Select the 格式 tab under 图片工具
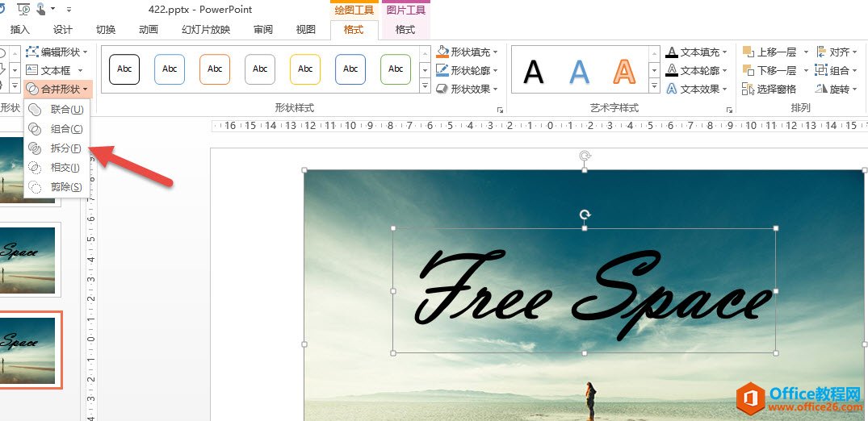868x421 pixels. (x=405, y=30)
